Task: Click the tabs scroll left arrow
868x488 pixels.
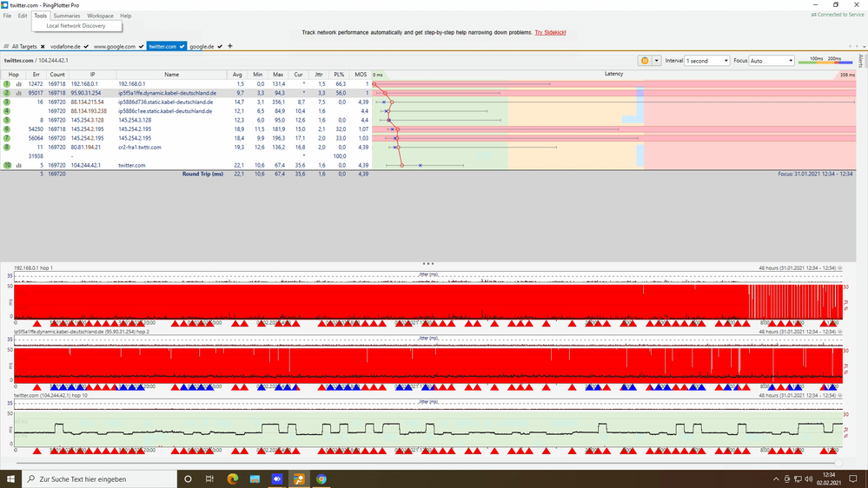Action: point(851,47)
